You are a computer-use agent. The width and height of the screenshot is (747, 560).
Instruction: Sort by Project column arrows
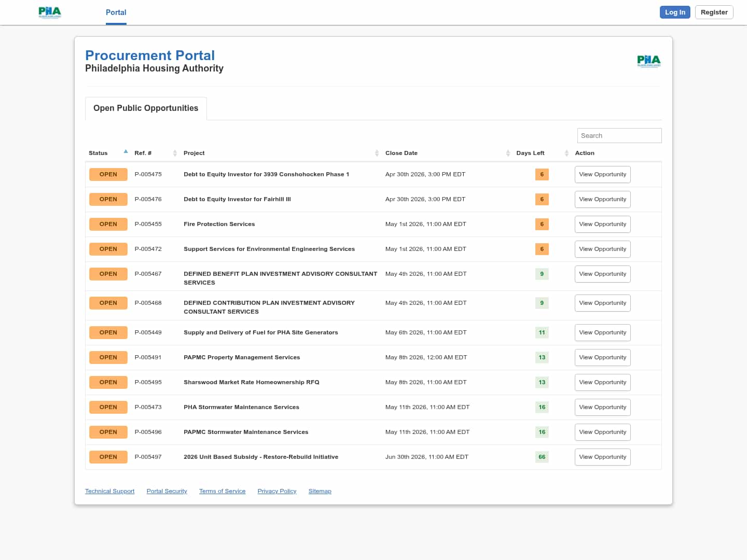click(377, 153)
